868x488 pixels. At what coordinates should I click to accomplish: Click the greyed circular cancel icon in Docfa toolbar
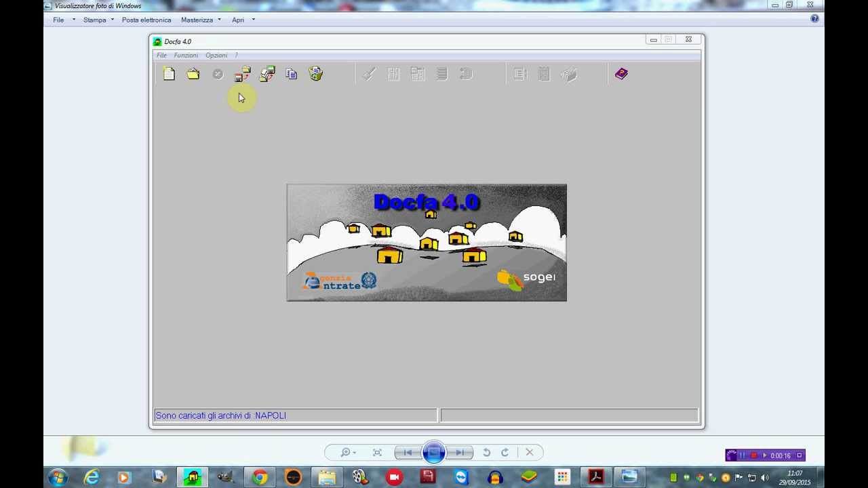[x=218, y=74]
